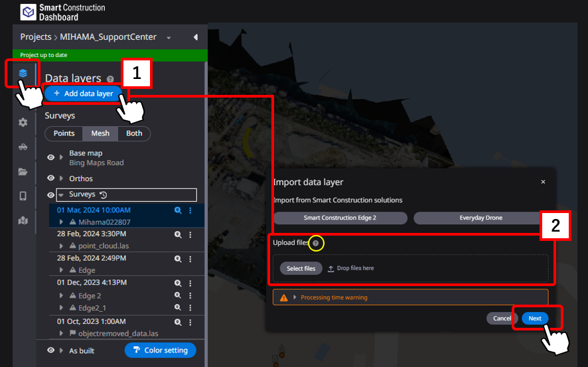
Task: Open the Color setting button
Action: [x=160, y=350]
